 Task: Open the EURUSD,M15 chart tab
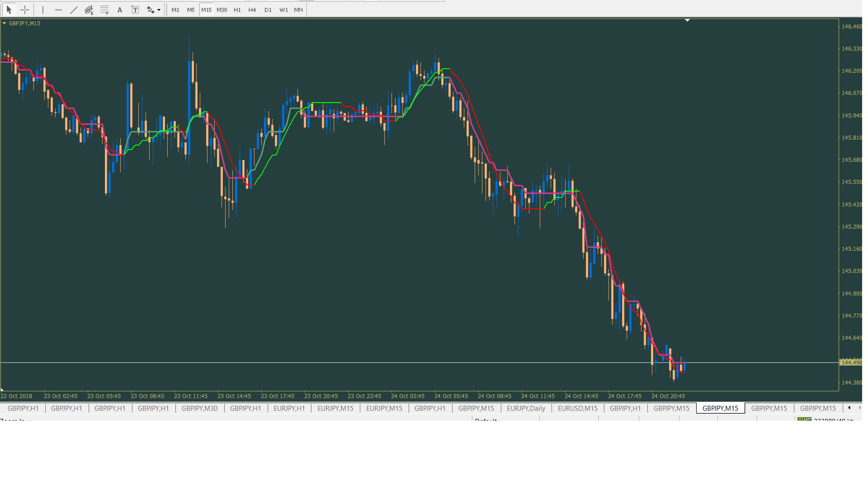577,408
